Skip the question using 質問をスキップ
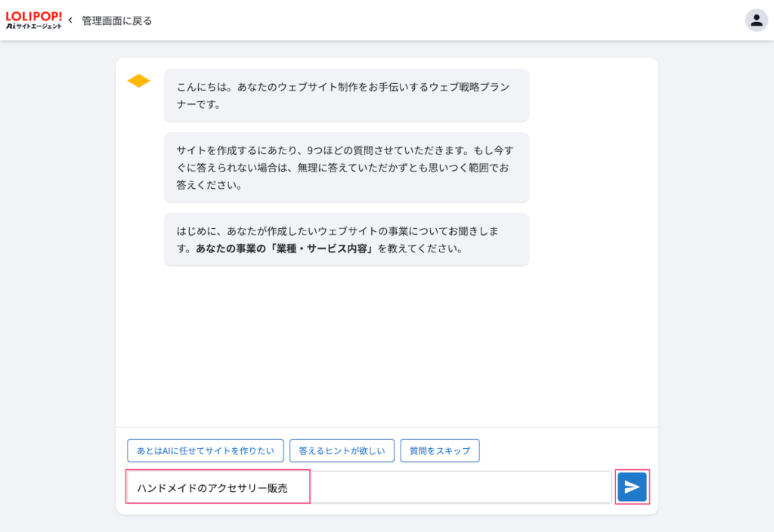The width and height of the screenshot is (774, 532). click(440, 450)
